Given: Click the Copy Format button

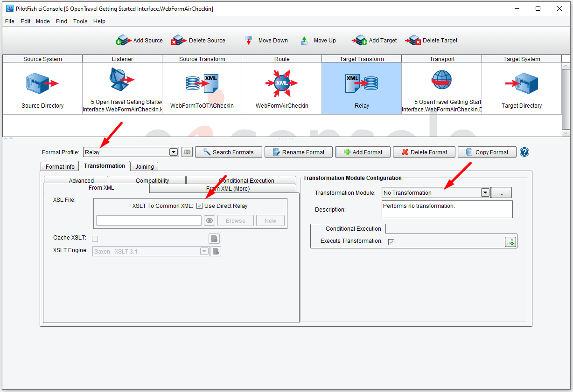Looking at the screenshot, I should [x=487, y=152].
